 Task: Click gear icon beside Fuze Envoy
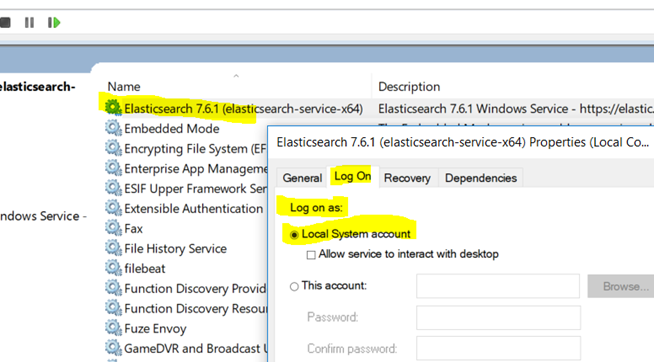[x=113, y=328]
